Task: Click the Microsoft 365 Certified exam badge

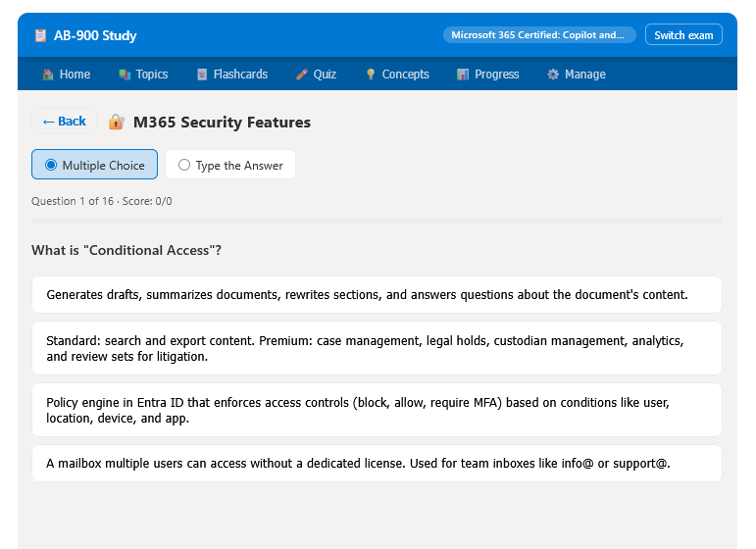Action: 539,35
